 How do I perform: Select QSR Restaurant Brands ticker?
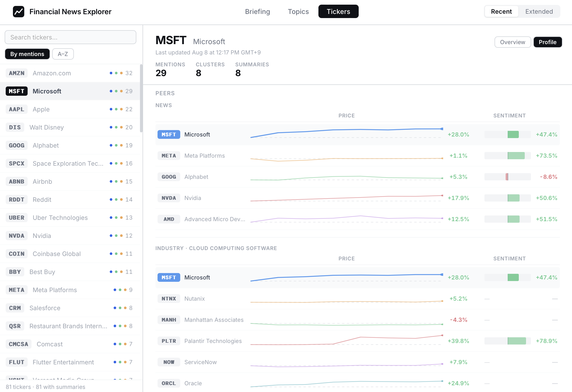click(70, 326)
